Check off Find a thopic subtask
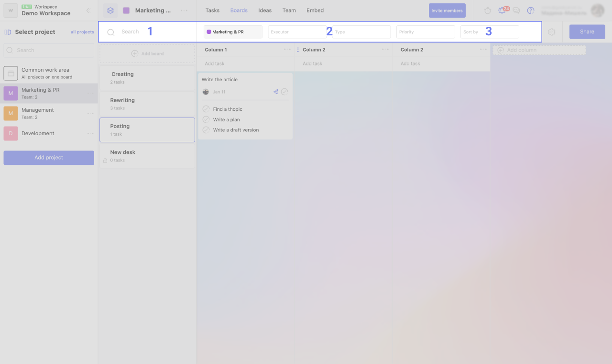612x364 pixels. [x=206, y=109]
